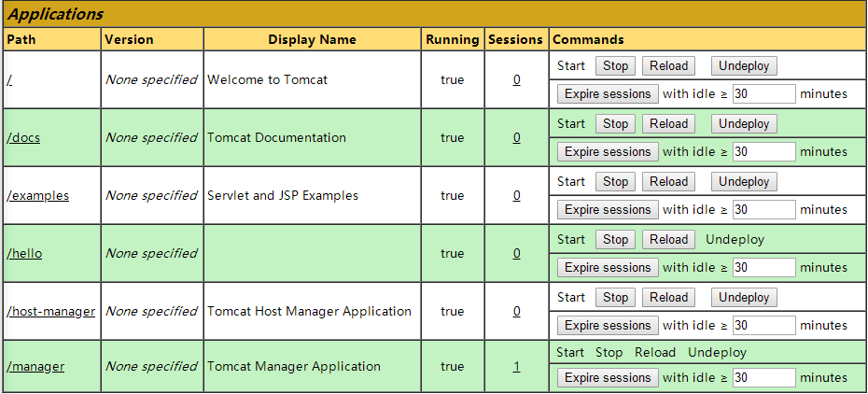Open the /manager path link
This screenshot has height=394, width=868.
pyautogui.click(x=35, y=366)
